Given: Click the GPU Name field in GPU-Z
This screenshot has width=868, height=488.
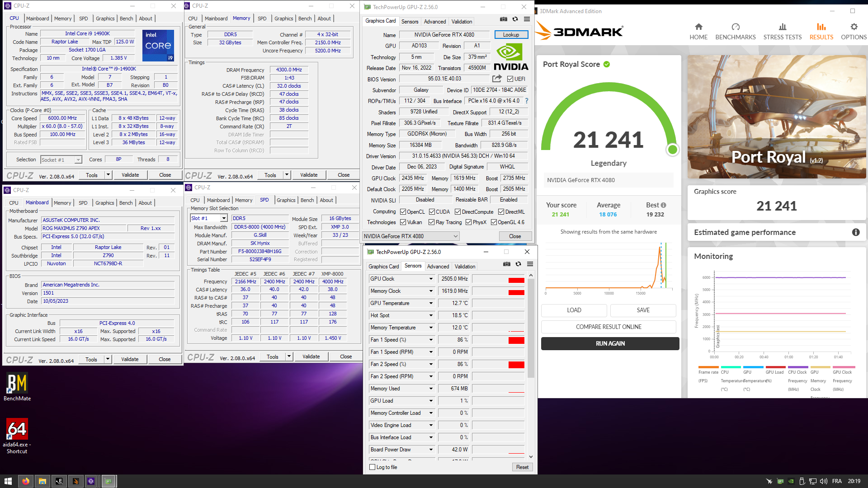Looking at the screenshot, I should pos(444,35).
